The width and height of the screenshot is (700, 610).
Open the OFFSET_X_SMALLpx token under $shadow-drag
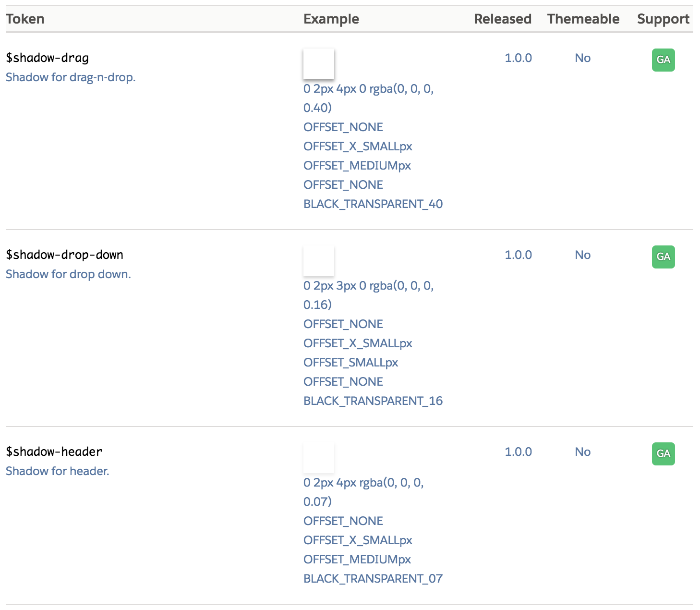(x=357, y=146)
